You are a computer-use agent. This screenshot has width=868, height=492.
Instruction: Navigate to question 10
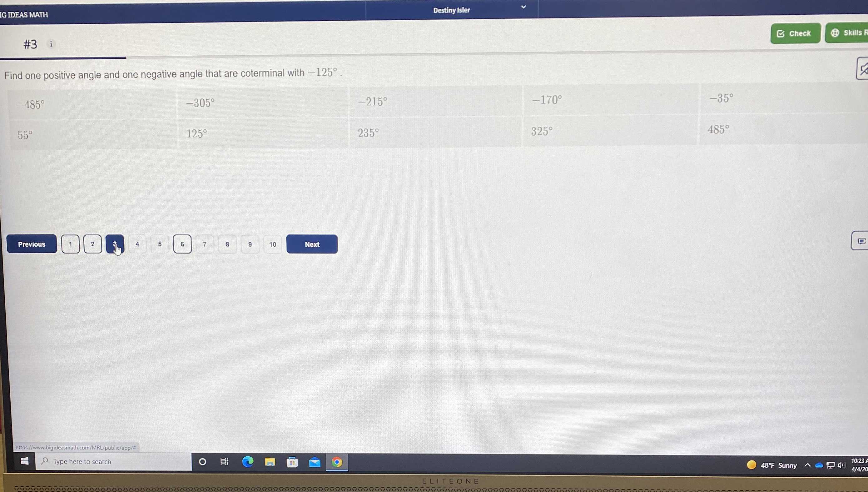click(272, 244)
